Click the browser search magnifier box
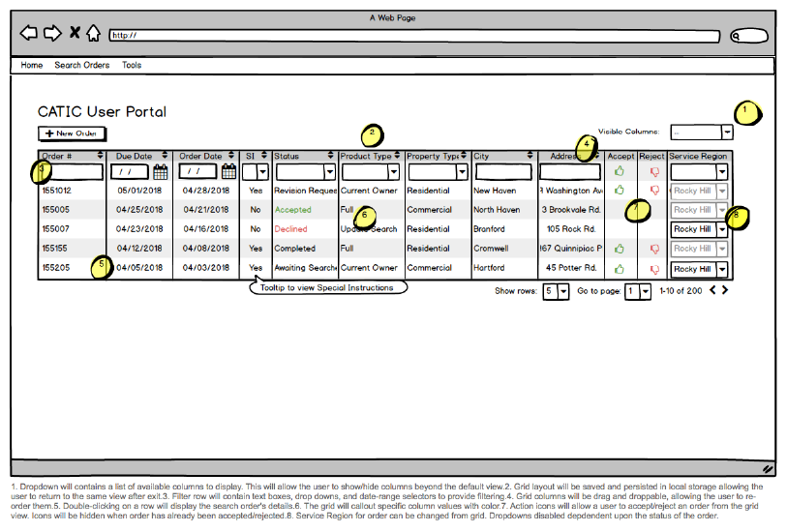Screen dimensions: 787x532 [x=749, y=36]
